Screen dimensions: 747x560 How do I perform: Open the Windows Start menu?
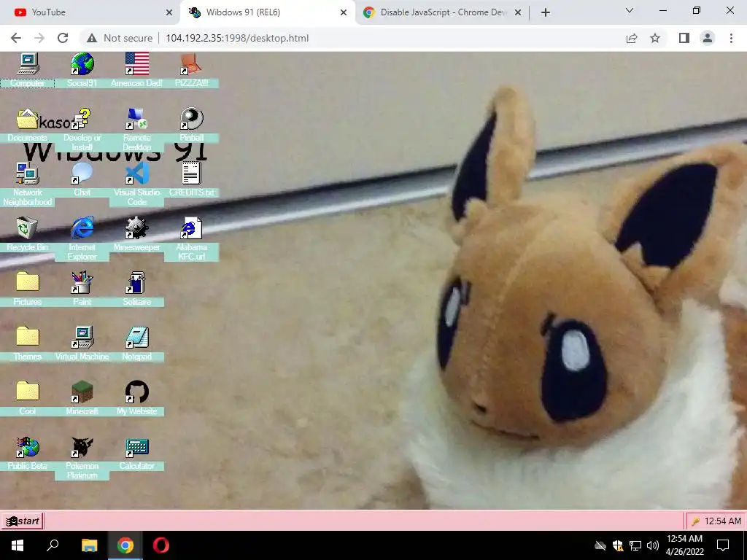coord(18,545)
